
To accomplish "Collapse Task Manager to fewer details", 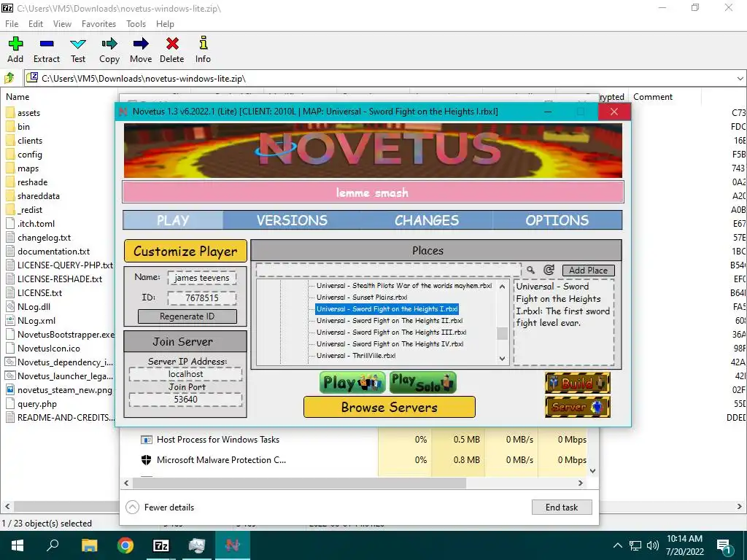I will pos(160,507).
